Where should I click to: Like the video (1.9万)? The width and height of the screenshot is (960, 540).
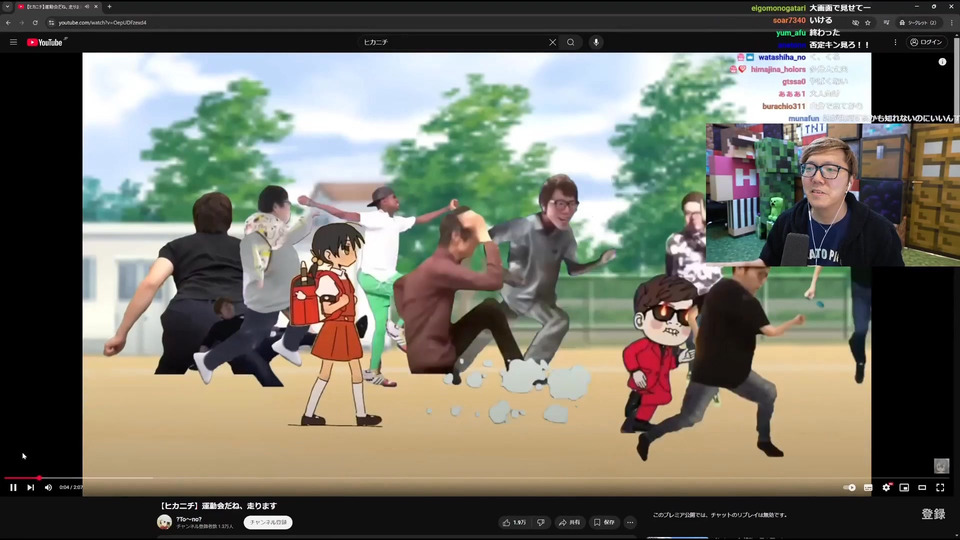pyautogui.click(x=514, y=522)
